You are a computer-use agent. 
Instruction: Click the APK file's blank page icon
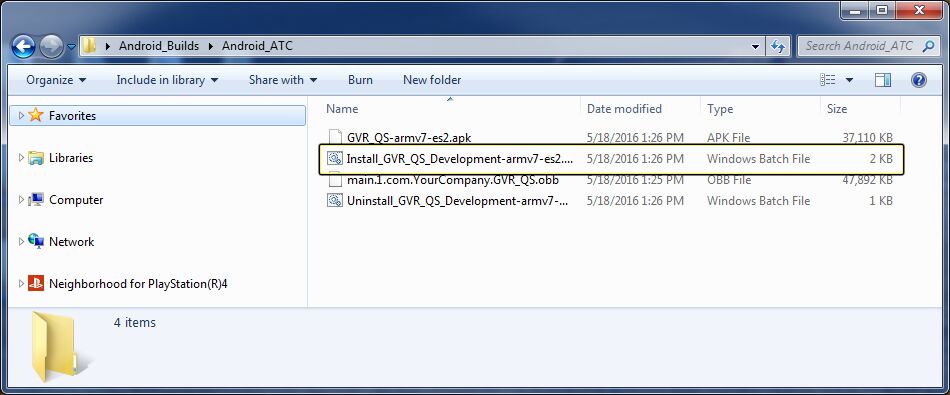335,138
